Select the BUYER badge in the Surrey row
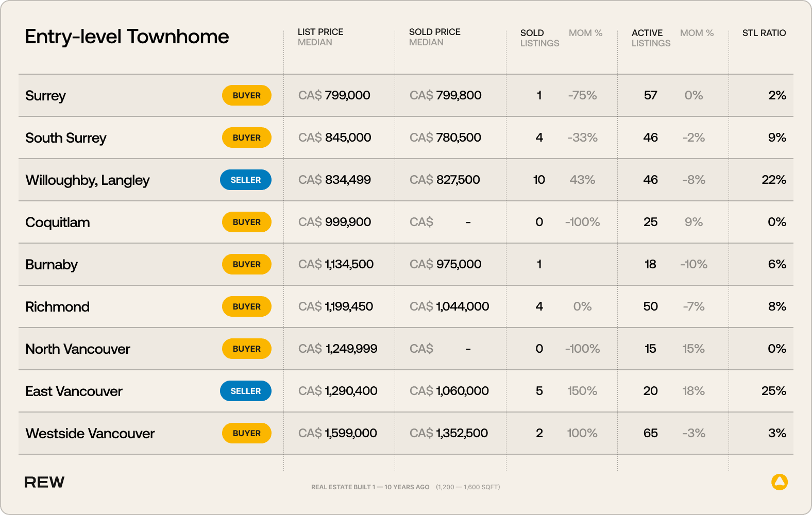Screen dimensions: 812x515 point(247,95)
